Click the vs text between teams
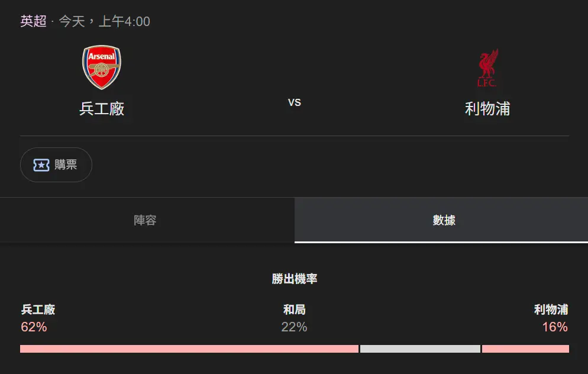588x374 pixels. pyautogui.click(x=295, y=102)
